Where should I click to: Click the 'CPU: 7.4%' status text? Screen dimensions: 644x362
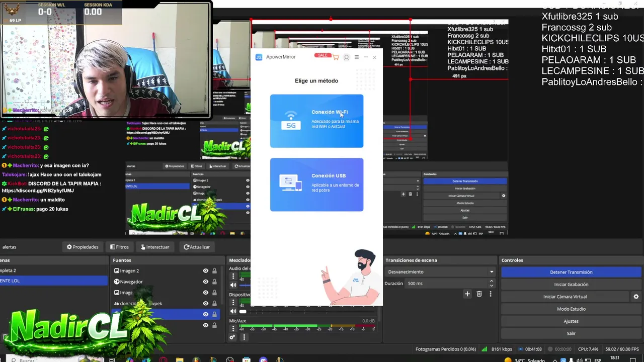[588, 349]
